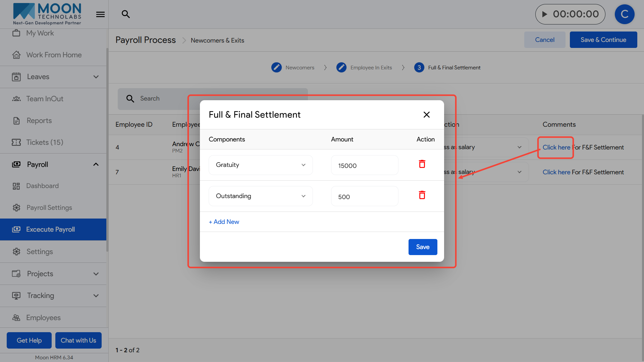
Task: Open user profile avatar C
Action: point(624,14)
